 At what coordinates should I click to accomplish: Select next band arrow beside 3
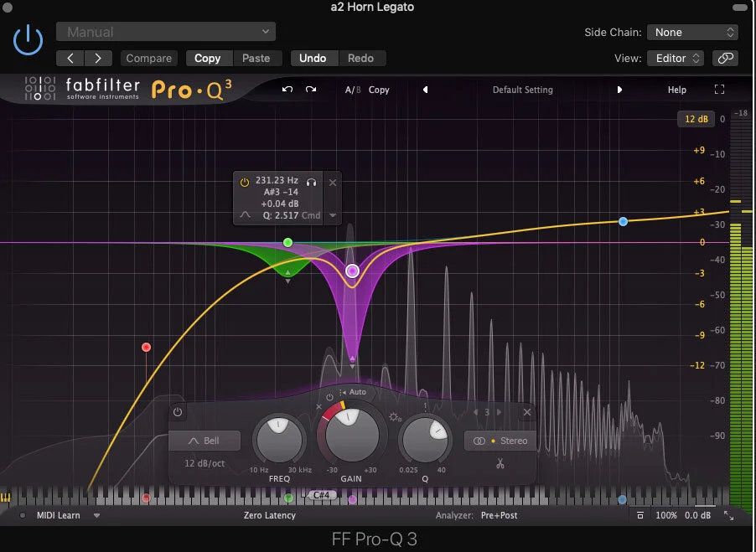pyautogui.click(x=499, y=412)
